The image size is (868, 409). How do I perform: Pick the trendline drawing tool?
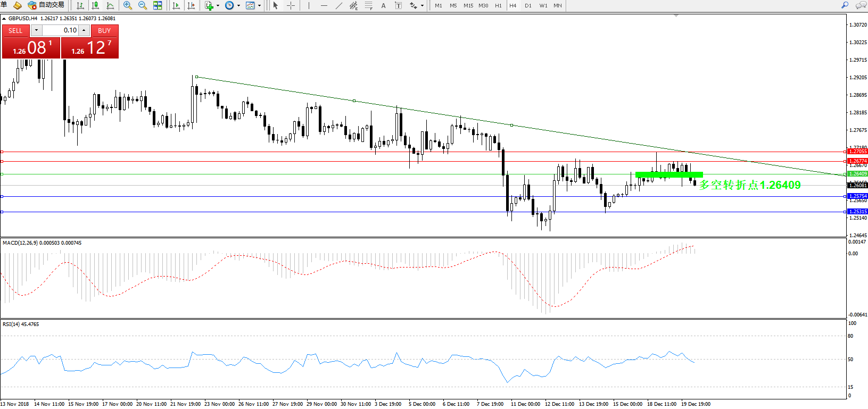[339, 5]
